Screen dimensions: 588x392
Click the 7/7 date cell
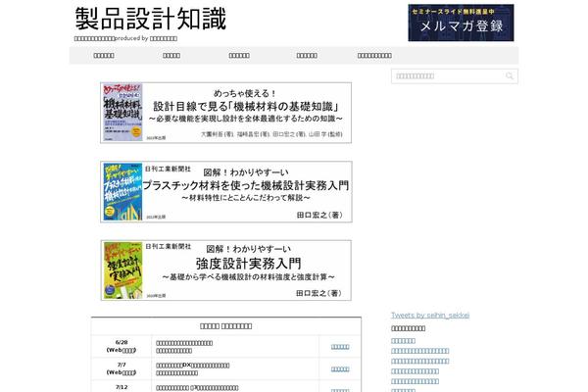coord(122,368)
